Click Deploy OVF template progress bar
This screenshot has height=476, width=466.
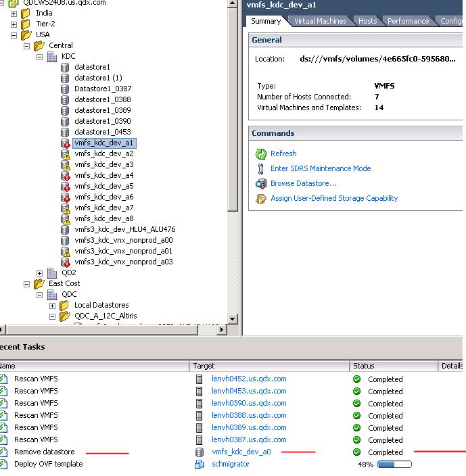coord(394,465)
